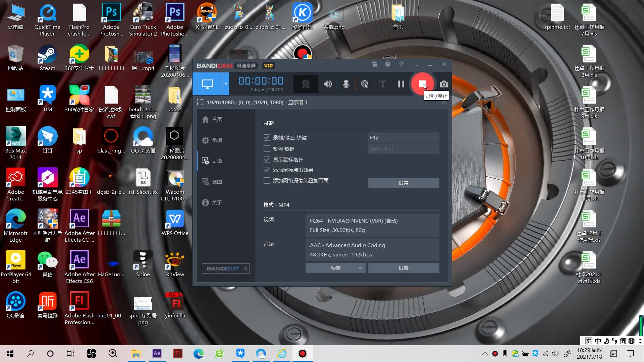
Task: Uncheck 录制/停止 热键 checkbox
Action: [x=267, y=137]
